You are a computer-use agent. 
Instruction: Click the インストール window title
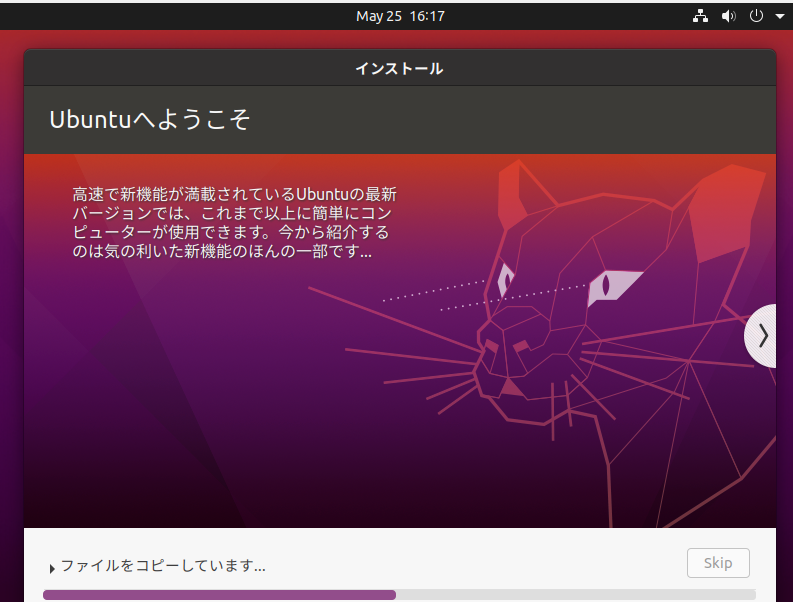[x=400, y=68]
